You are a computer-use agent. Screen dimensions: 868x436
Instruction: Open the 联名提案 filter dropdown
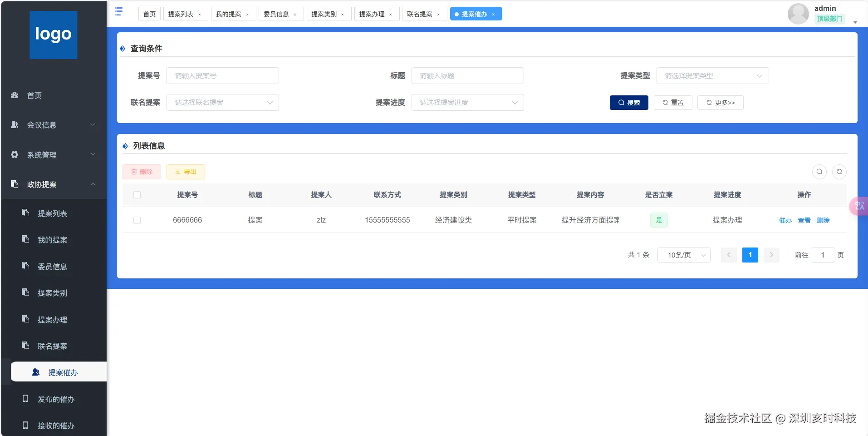coord(222,103)
